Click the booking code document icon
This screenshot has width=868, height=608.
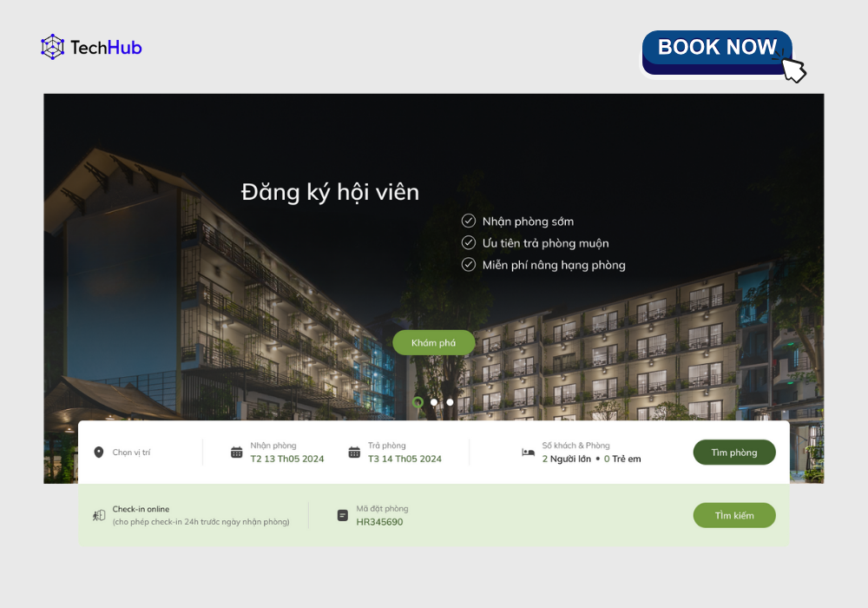[343, 516]
